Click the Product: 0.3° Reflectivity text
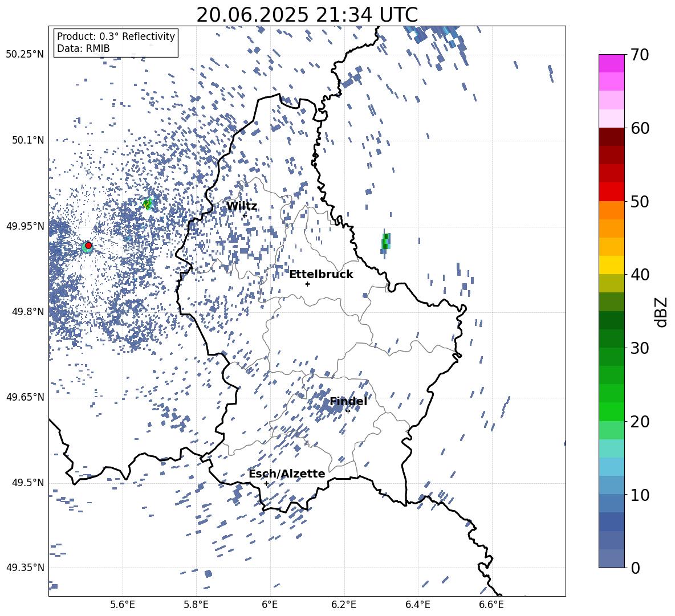Image resolution: width=675 pixels, height=616 pixels. click(116, 36)
